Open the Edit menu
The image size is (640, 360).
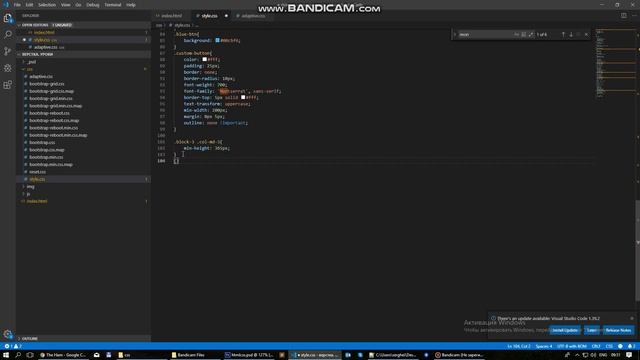(29, 5)
